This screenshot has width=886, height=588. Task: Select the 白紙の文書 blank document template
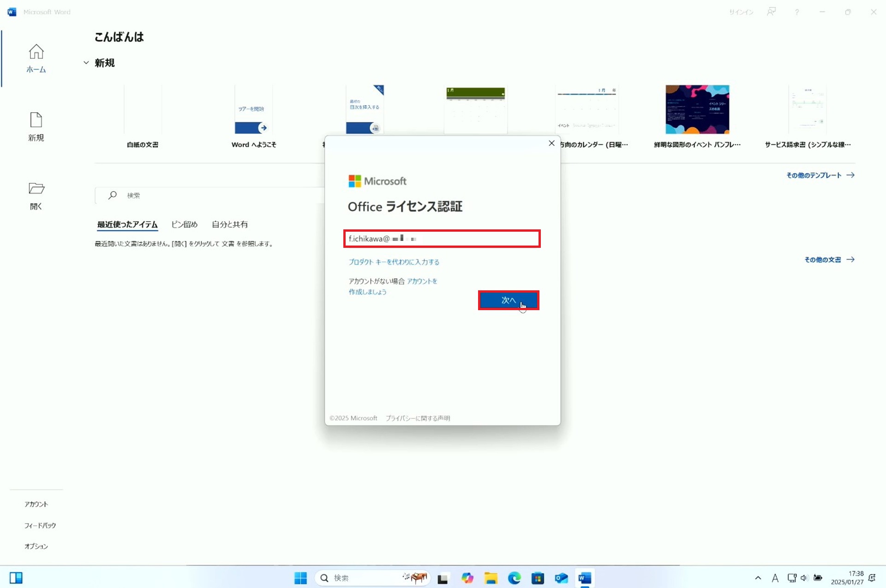[143, 116]
